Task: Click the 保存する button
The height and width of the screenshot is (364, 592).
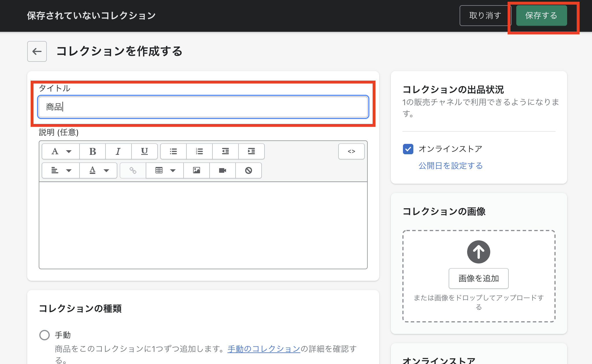Action: tap(541, 16)
